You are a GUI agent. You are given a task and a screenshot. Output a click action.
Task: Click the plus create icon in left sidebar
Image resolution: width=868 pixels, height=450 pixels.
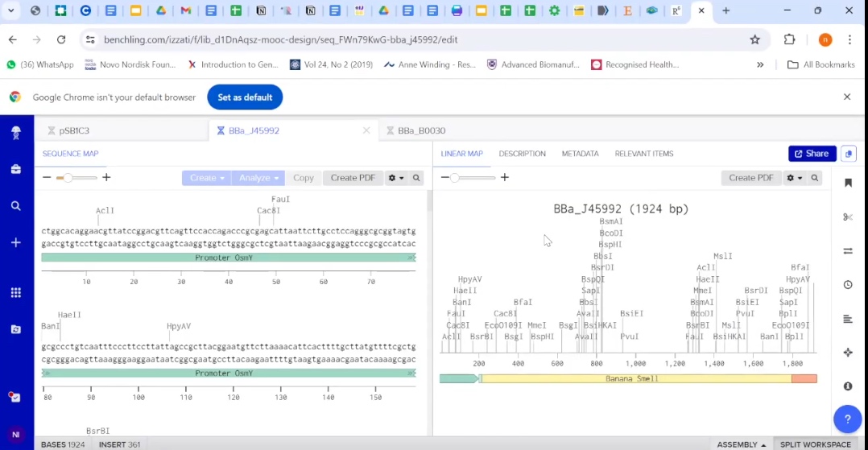click(15, 242)
